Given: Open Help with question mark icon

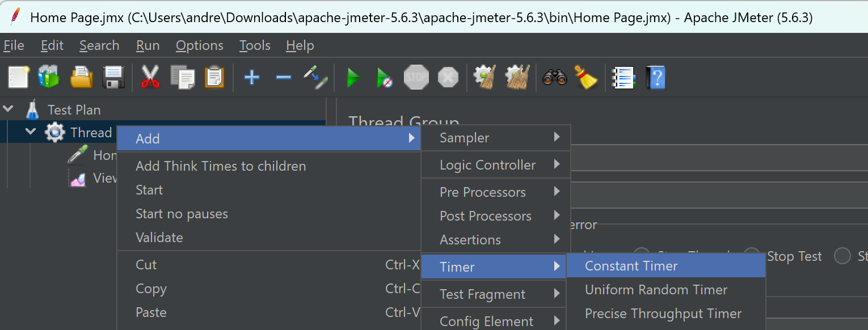Looking at the screenshot, I should (x=655, y=77).
